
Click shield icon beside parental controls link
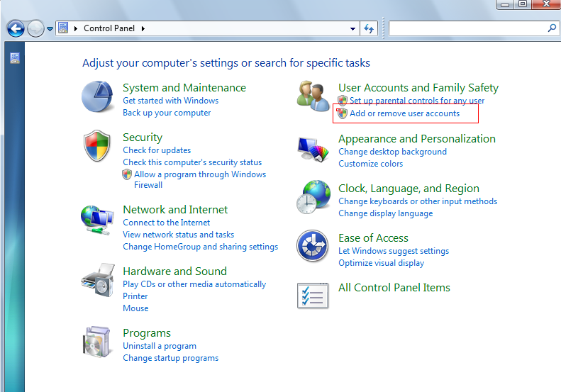pos(343,100)
